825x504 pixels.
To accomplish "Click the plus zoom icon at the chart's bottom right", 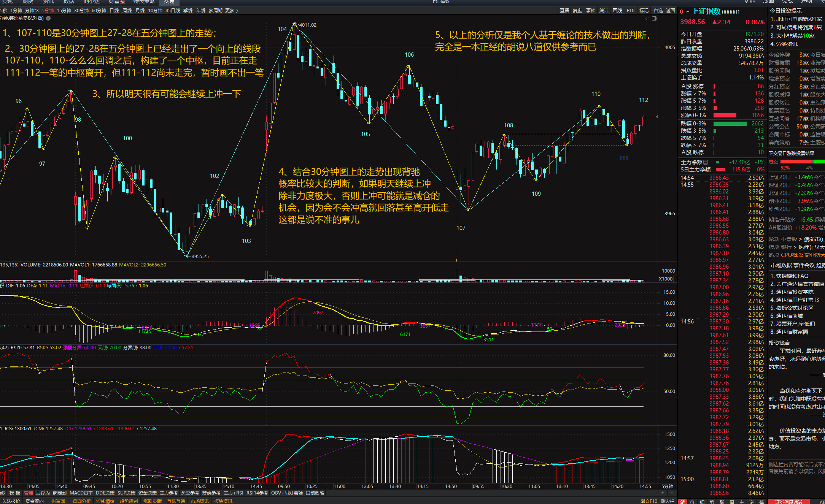I will (663, 493).
